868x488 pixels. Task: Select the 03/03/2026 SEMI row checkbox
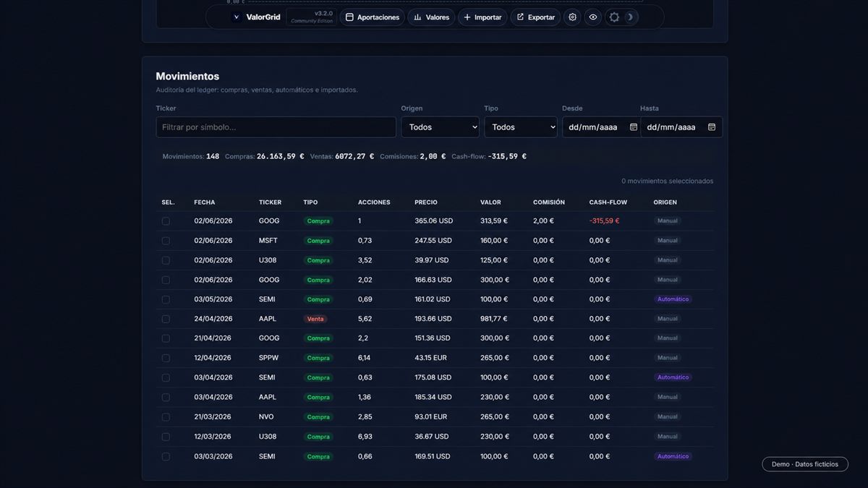[166, 456]
